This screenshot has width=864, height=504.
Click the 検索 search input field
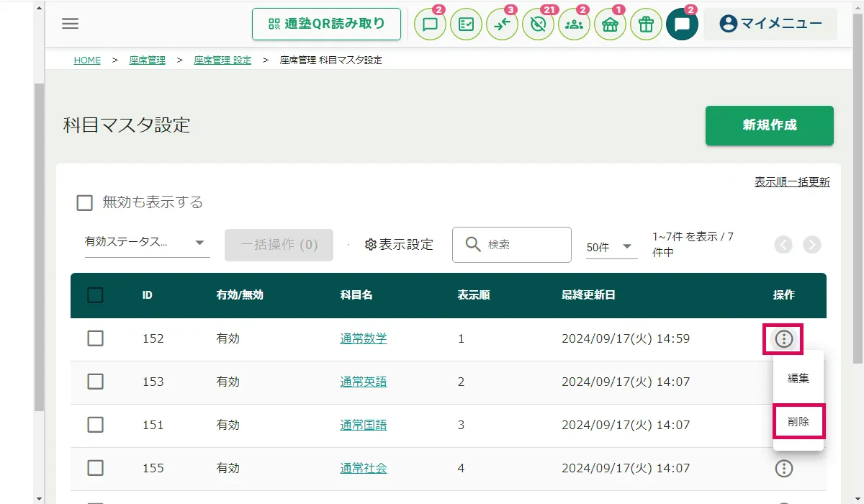[x=512, y=245]
